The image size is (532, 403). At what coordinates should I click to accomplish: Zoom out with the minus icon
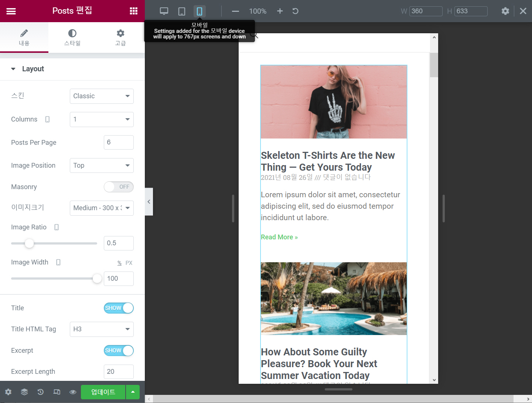click(x=235, y=11)
